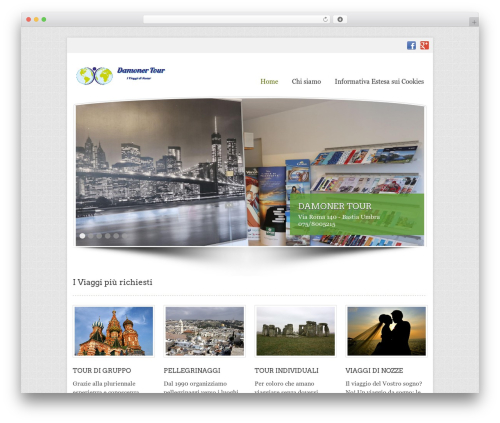
Task: Open the Stonehenge thumbnail
Action: [295, 331]
